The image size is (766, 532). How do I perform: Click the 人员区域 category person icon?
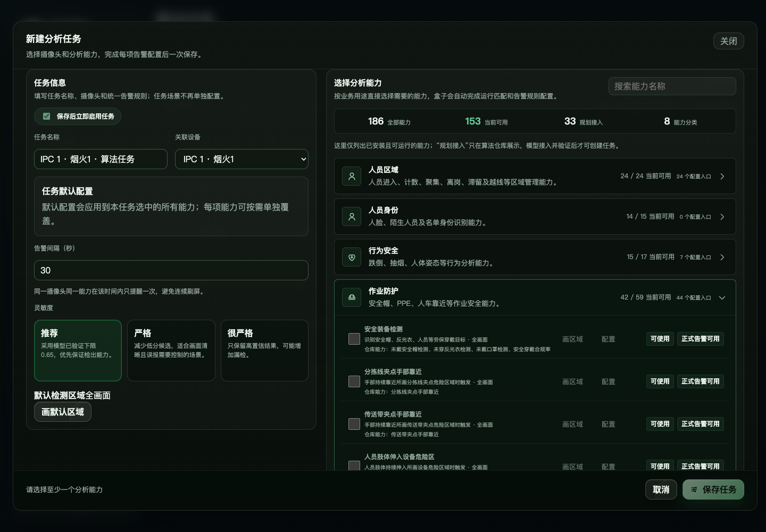click(x=352, y=176)
